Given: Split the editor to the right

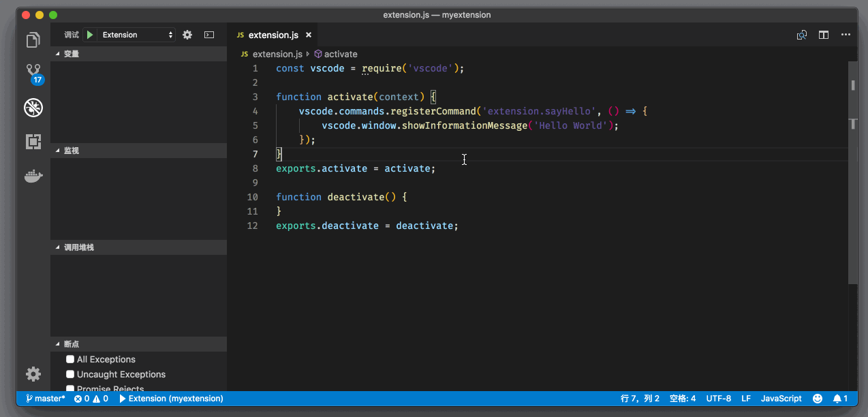Looking at the screenshot, I should 824,35.
